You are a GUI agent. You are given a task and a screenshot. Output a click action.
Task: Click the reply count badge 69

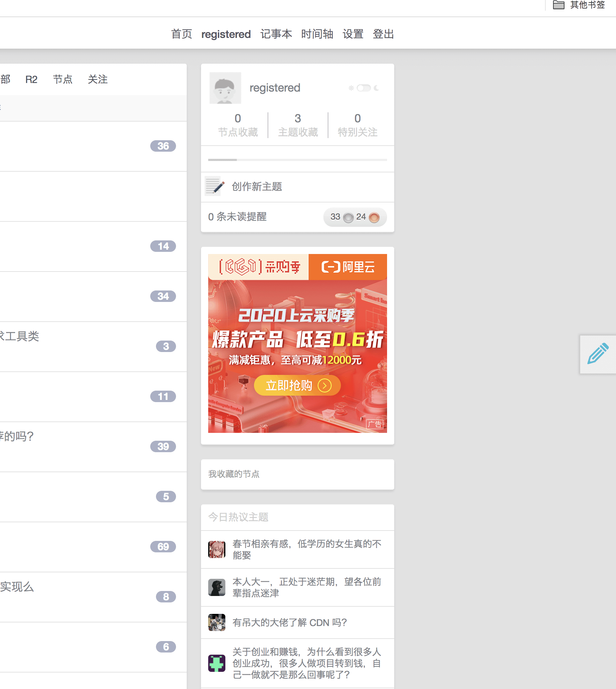(163, 547)
